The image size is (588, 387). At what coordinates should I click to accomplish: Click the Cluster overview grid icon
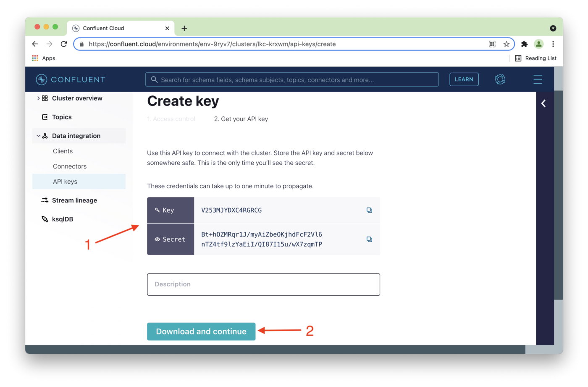[x=45, y=98]
